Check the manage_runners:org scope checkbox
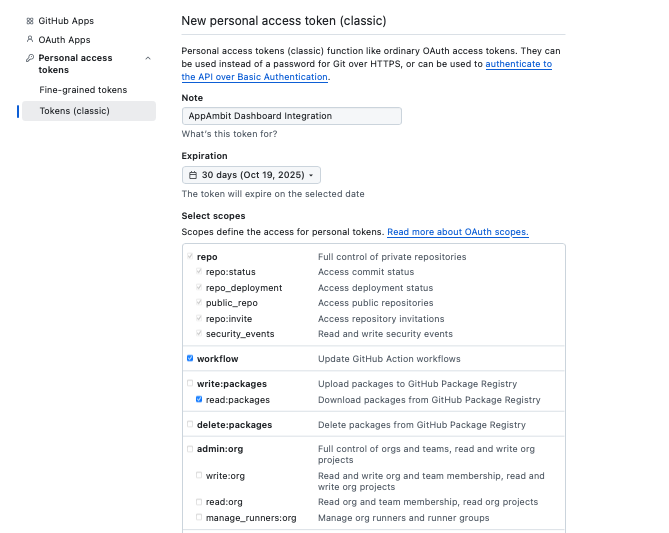Screen dimensions: 669x533 click(x=199, y=518)
